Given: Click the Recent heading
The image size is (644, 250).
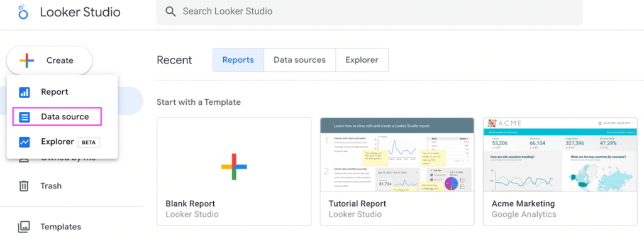Looking at the screenshot, I should pyautogui.click(x=175, y=60).
